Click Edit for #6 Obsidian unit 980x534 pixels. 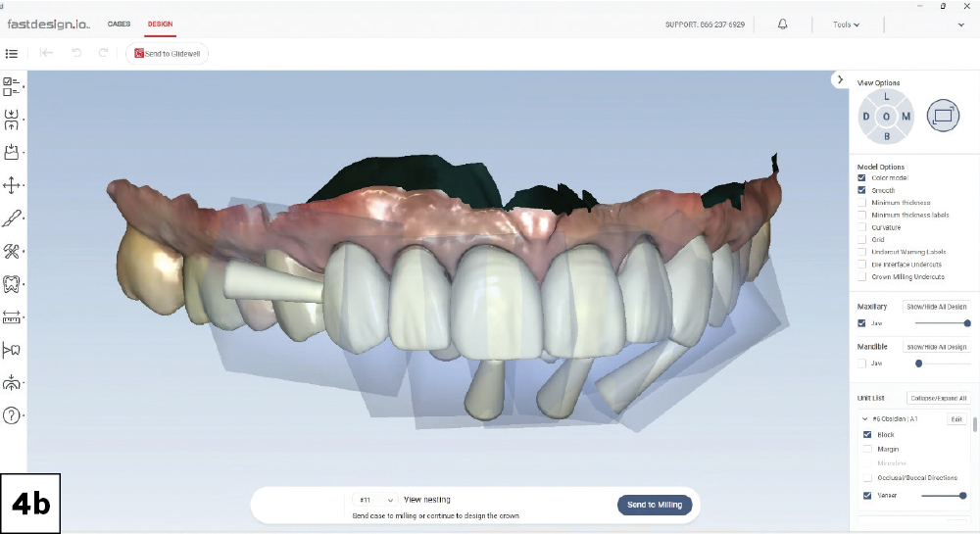956,419
